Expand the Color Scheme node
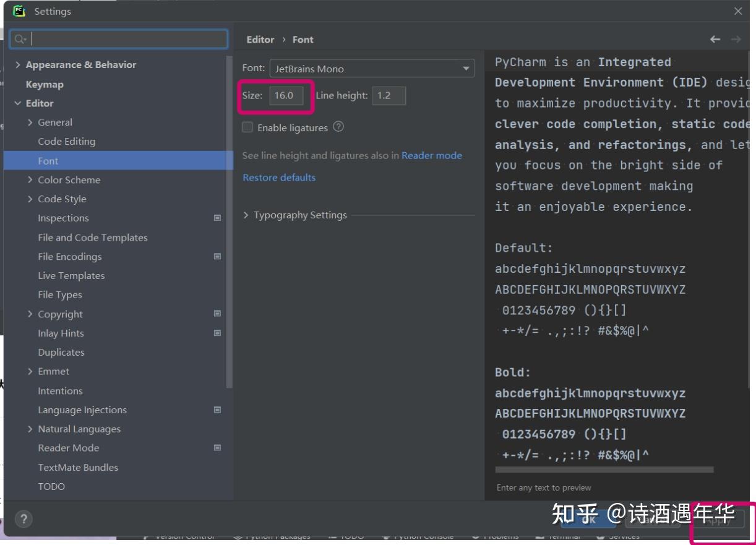The width and height of the screenshot is (756, 545). click(x=30, y=180)
